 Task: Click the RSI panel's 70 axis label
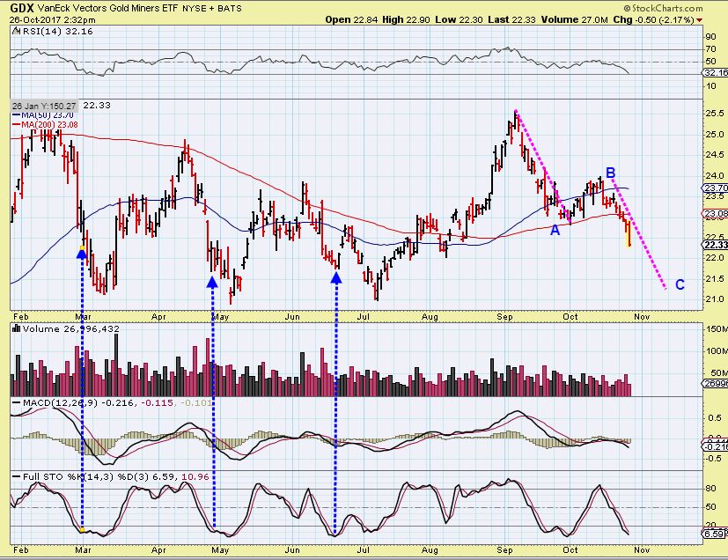[710, 49]
